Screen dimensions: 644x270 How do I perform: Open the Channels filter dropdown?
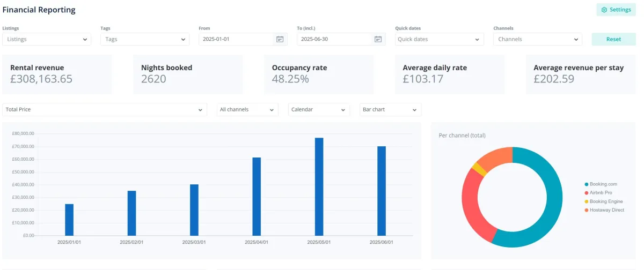[537, 39]
